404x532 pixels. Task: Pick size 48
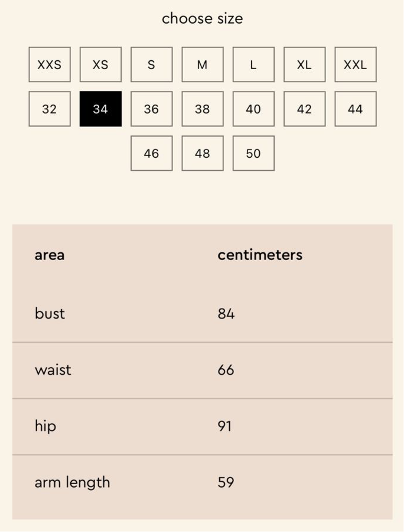point(202,153)
